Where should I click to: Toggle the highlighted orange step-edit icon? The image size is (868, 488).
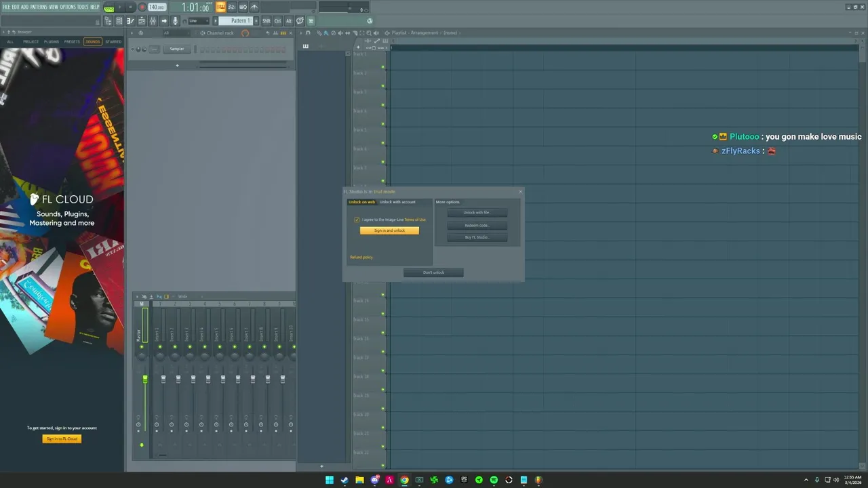point(221,7)
